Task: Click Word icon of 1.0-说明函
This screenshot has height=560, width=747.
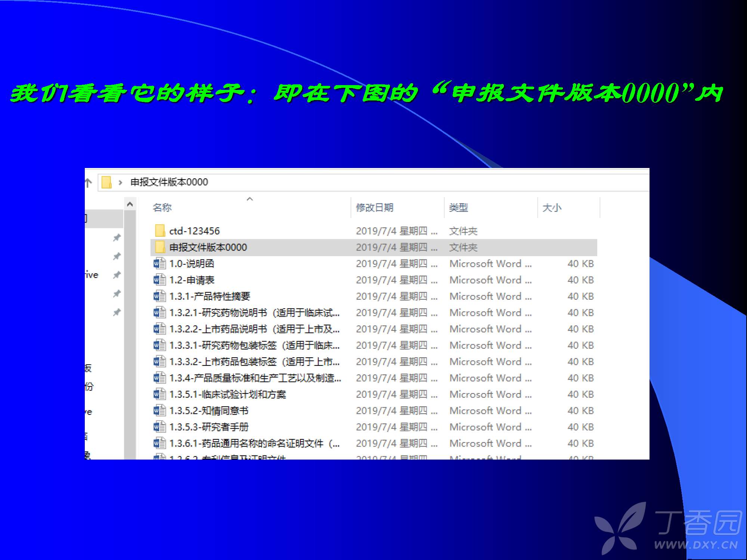Action: point(159,264)
